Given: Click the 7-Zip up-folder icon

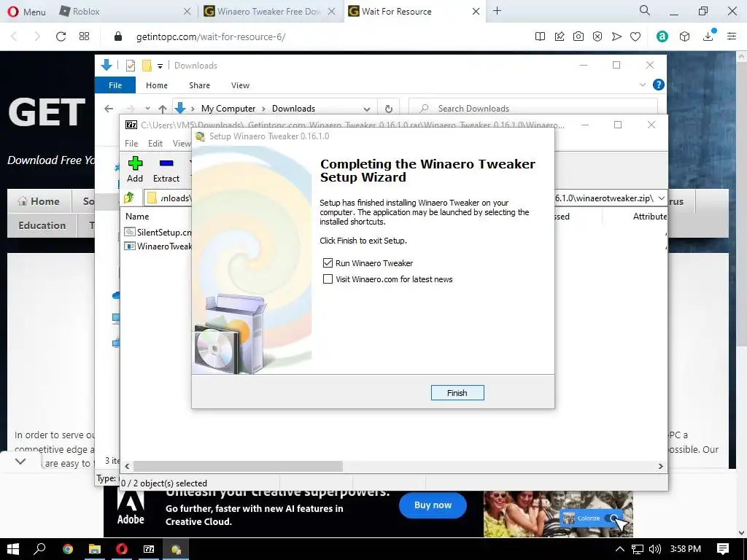Looking at the screenshot, I should tap(129, 197).
